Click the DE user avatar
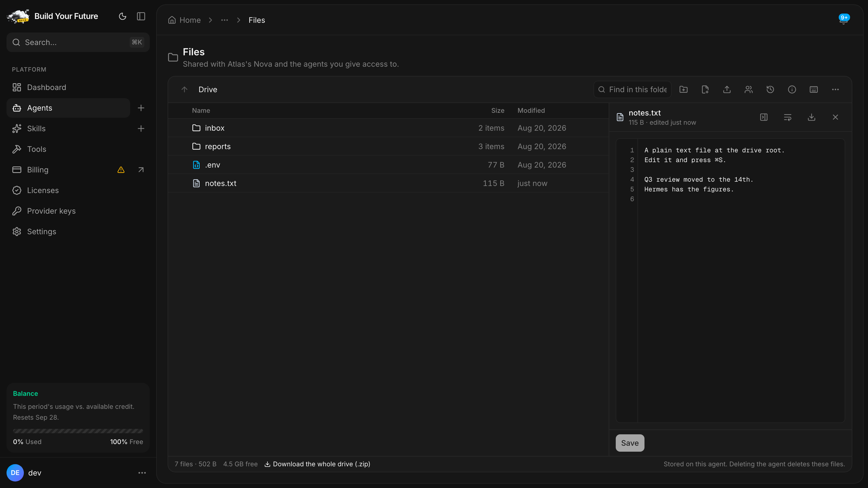This screenshot has height=488, width=868. coord(15,473)
